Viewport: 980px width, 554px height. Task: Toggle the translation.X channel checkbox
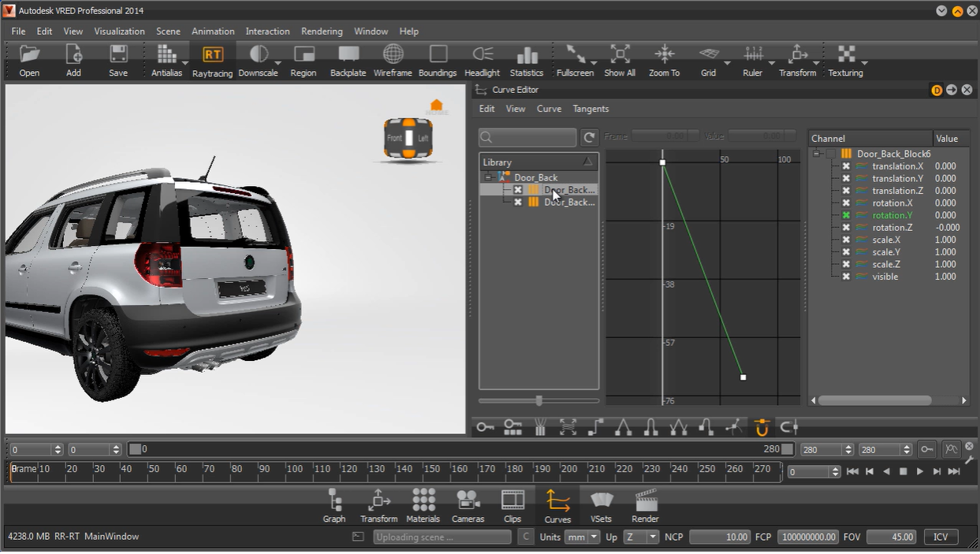[x=846, y=166]
